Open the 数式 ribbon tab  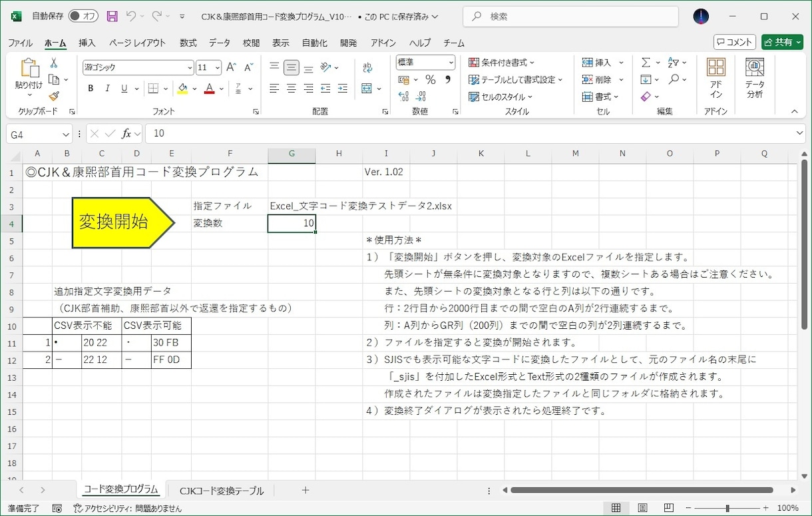coord(188,43)
